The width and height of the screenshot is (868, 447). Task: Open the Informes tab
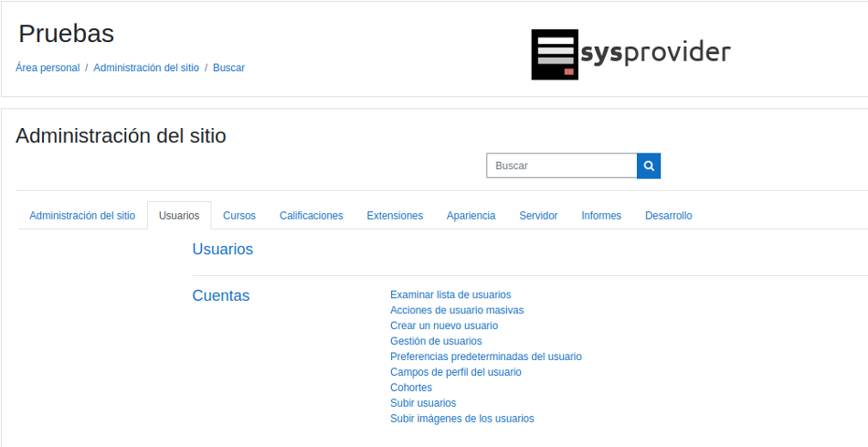tap(601, 216)
